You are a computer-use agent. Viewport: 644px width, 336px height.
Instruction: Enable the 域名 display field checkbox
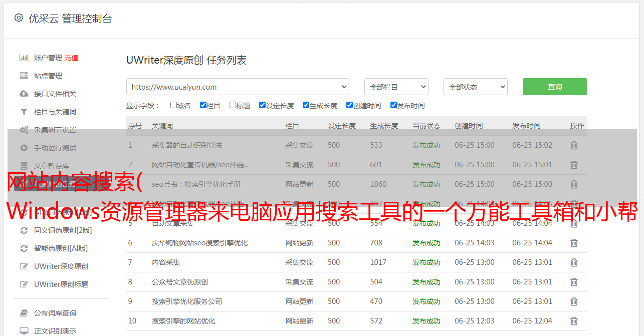(173, 105)
